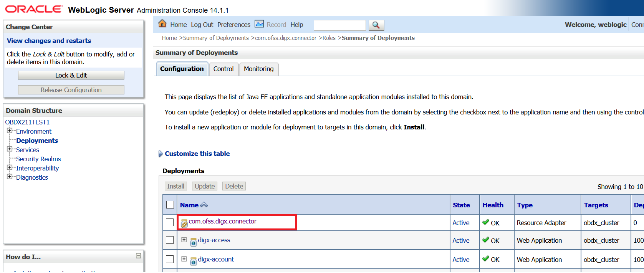Select Environment in Domain Structure
The width and height of the screenshot is (644, 273).
pos(34,131)
